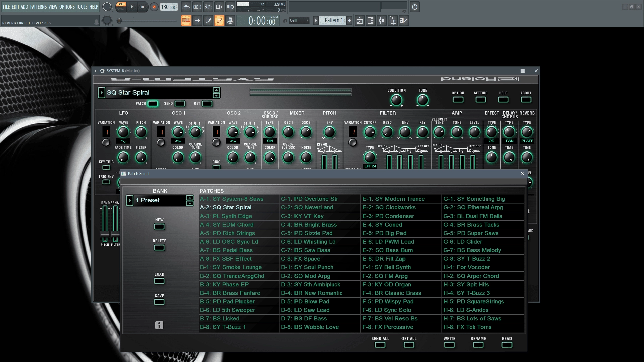Viewport: 644px width, 362px height.
Task: Toggle loop recording icon
Action: click(230, 7)
